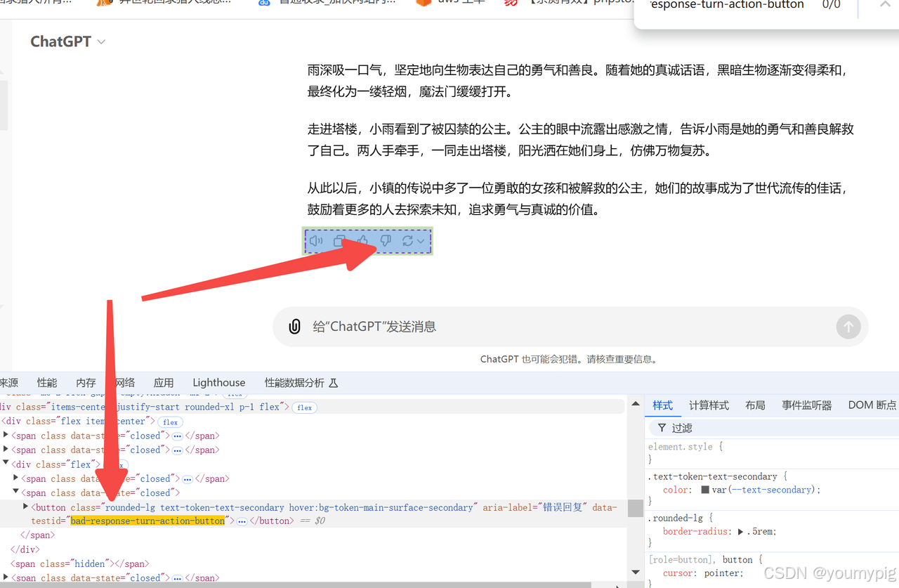Switch to the 计算样式 tab
This screenshot has width=899, height=588.
(709, 405)
